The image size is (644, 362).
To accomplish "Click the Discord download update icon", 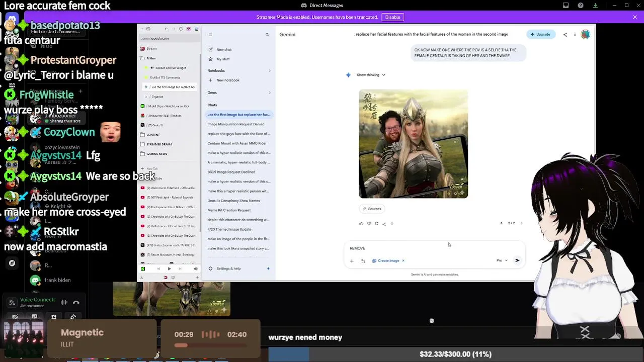I will (x=595, y=6).
